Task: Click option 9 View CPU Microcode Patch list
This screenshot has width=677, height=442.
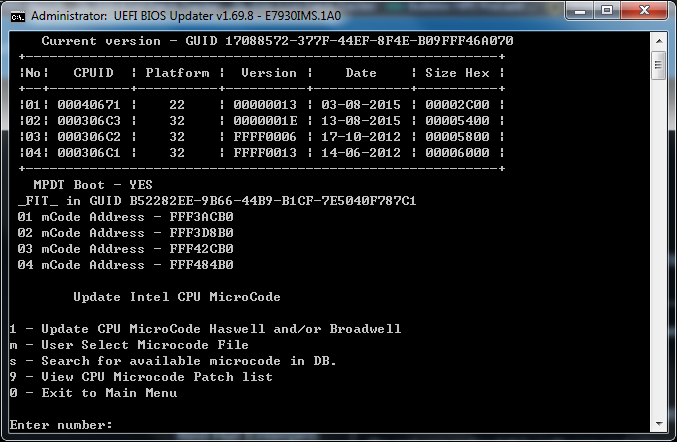Action: (x=141, y=377)
